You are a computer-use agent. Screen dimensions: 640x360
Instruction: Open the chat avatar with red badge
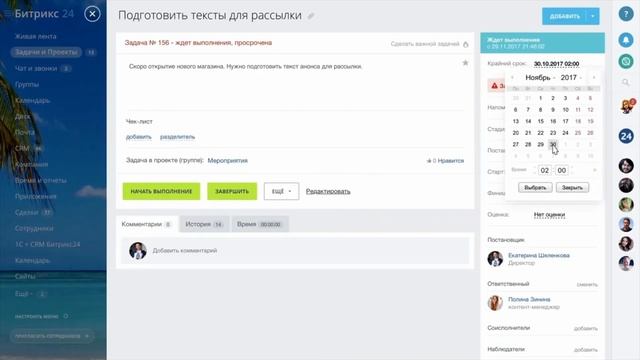(626, 107)
